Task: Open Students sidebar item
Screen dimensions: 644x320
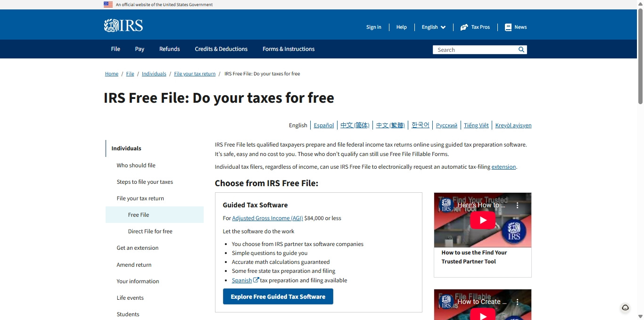Action: tap(128, 314)
